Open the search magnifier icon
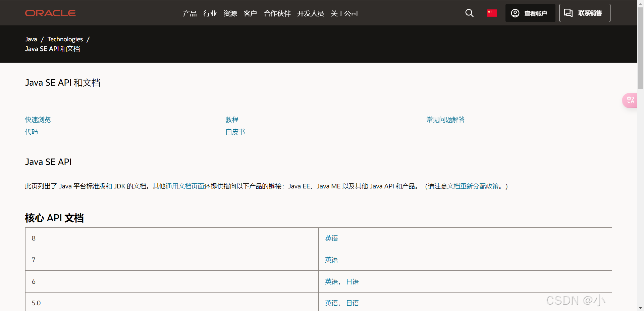Screen dimensions: 644x311 coord(469,13)
